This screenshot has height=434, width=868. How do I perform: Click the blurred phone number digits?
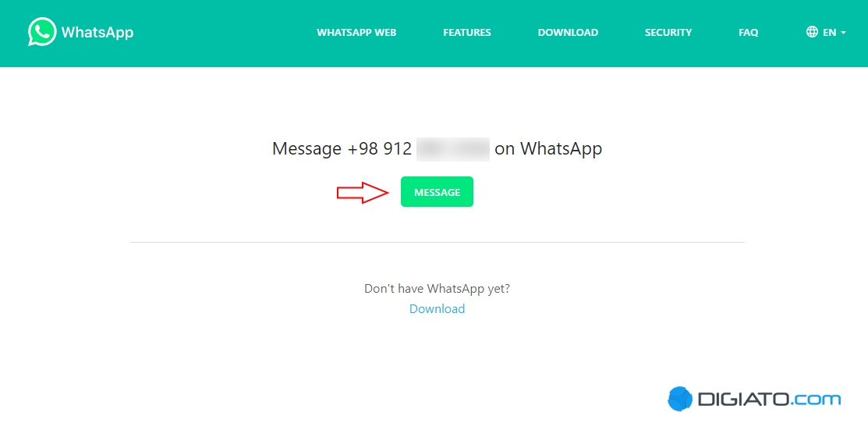tap(453, 149)
